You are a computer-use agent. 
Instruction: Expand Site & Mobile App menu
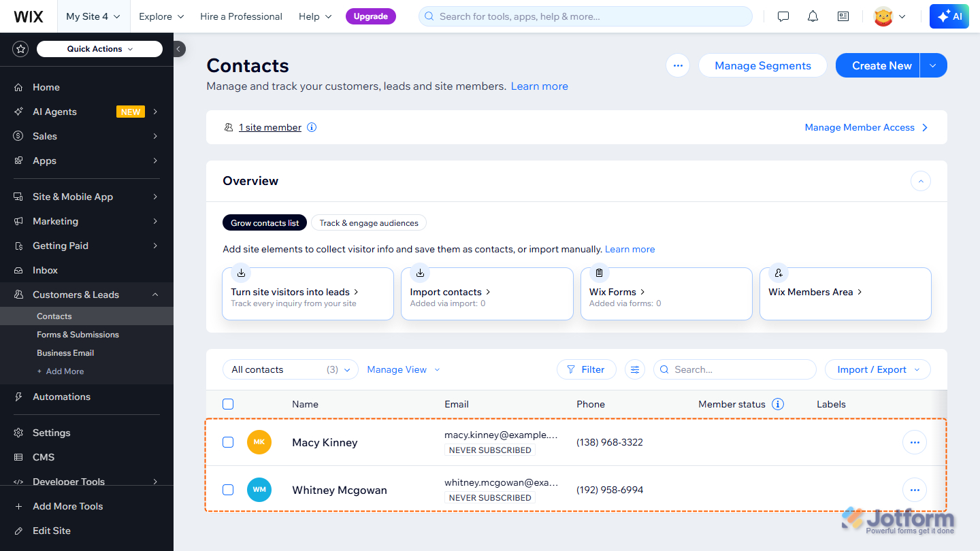click(86, 197)
